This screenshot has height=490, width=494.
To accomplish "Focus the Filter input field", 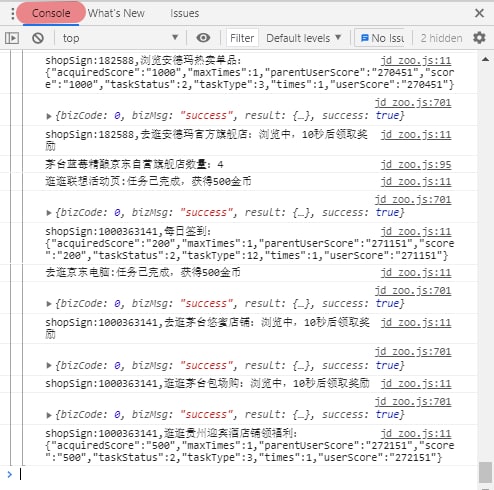I will point(242,38).
